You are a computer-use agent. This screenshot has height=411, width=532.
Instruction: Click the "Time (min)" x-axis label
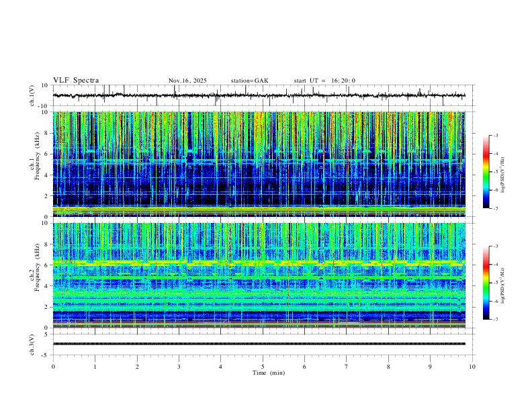tap(269, 373)
